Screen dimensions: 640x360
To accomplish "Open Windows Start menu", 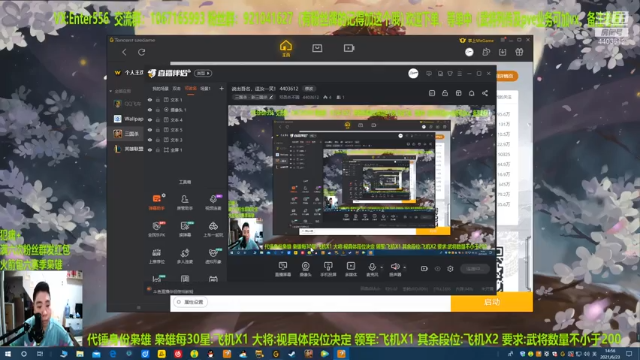I will pyautogui.click(x=7, y=354).
